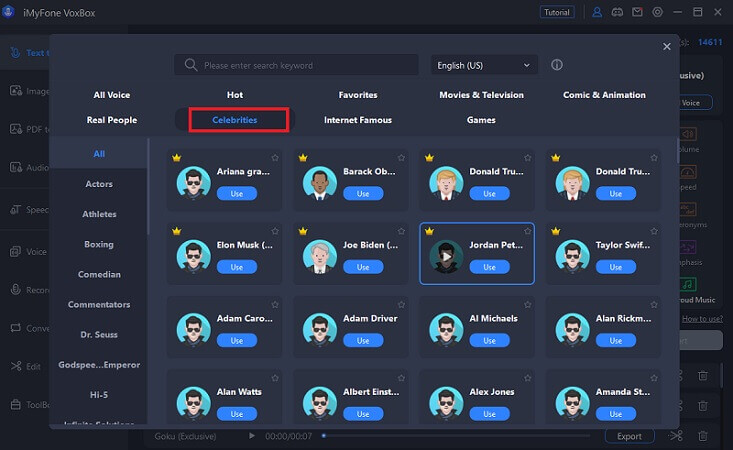The height and width of the screenshot is (450, 733).
Task: Open Movies & Television tab
Action: pyautogui.click(x=481, y=95)
